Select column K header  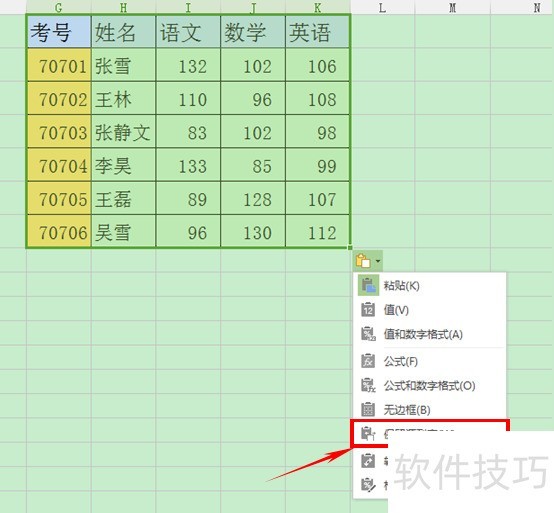click(318, 7)
